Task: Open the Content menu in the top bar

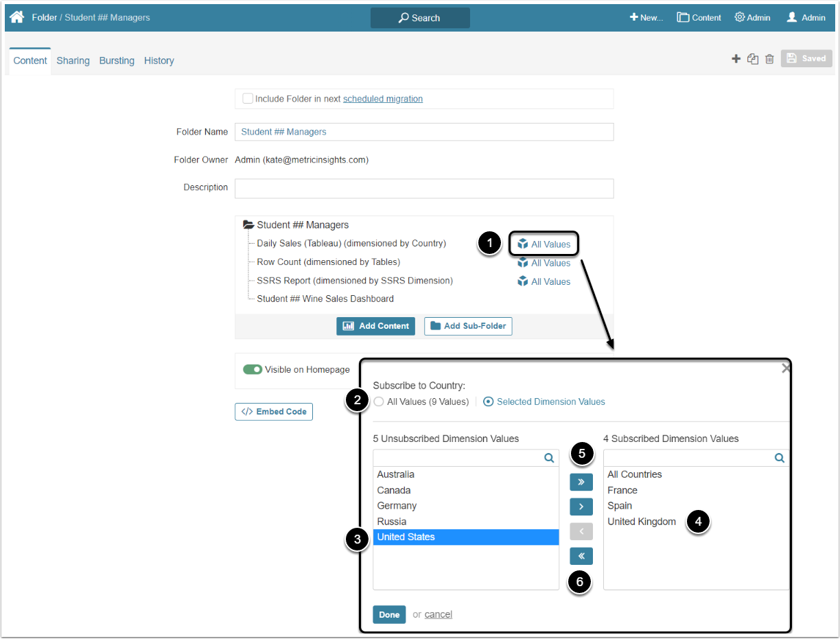Action: [x=699, y=18]
